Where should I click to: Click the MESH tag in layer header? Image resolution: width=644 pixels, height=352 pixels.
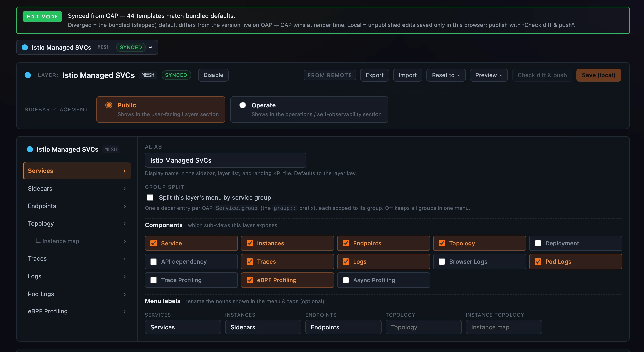click(148, 75)
